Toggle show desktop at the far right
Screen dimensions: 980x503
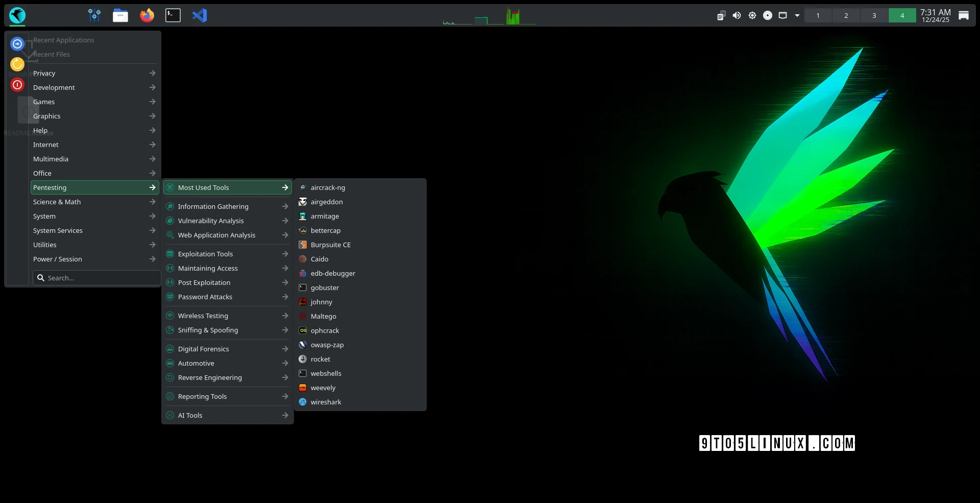tap(964, 15)
